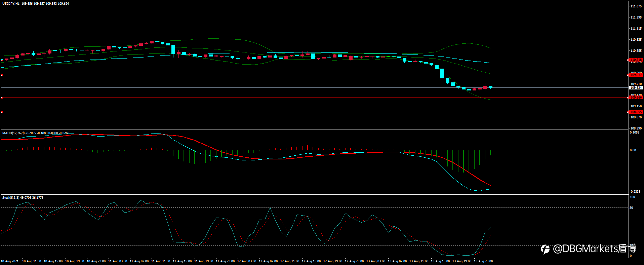Click the 11 Aug 07:00 time label
This screenshot has width=644, height=265.
139,261
